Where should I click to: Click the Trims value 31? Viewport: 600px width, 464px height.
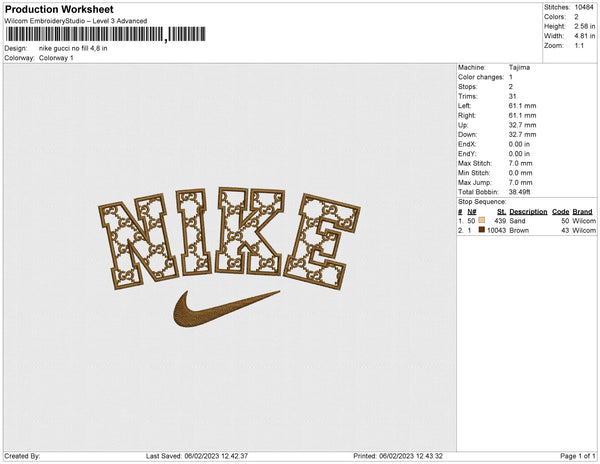(x=512, y=96)
